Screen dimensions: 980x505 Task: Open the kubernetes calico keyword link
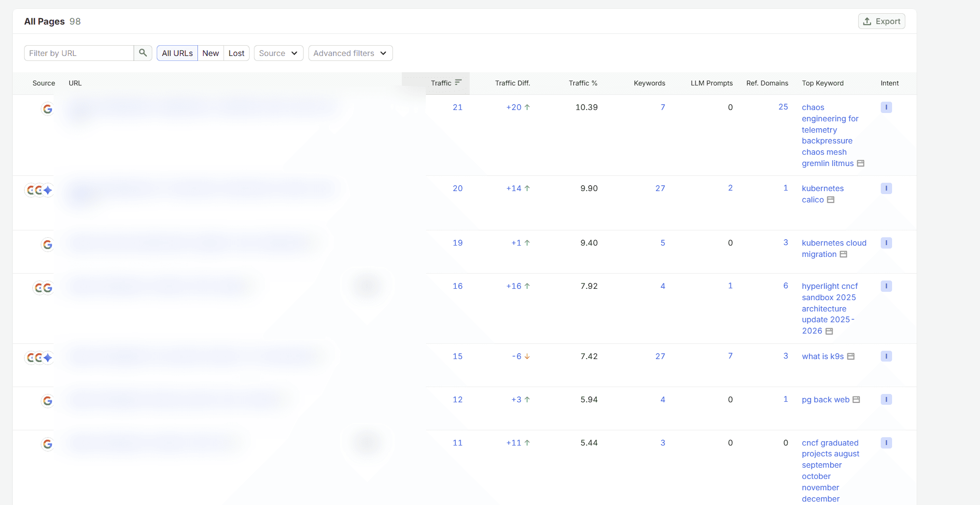[823, 194]
